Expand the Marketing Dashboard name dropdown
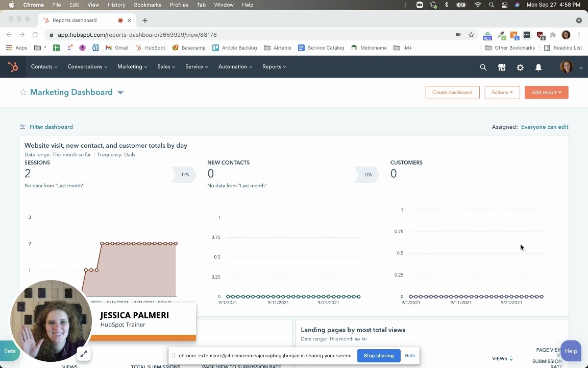The width and height of the screenshot is (588, 368). click(120, 93)
